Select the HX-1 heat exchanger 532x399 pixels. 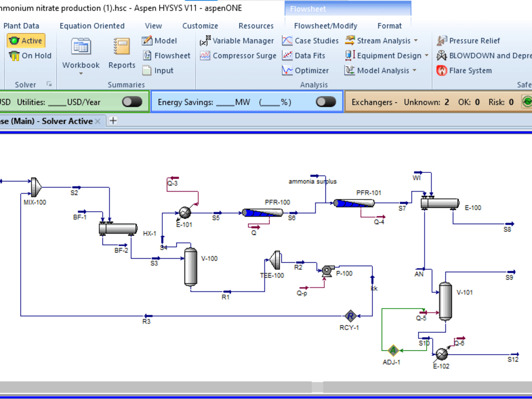[118, 229]
